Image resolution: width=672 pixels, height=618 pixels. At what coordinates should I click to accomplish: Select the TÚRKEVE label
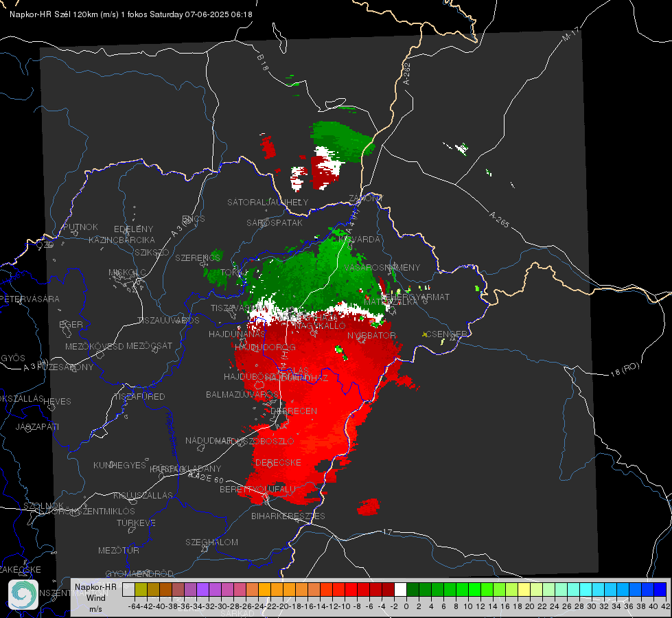[x=136, y=523]
